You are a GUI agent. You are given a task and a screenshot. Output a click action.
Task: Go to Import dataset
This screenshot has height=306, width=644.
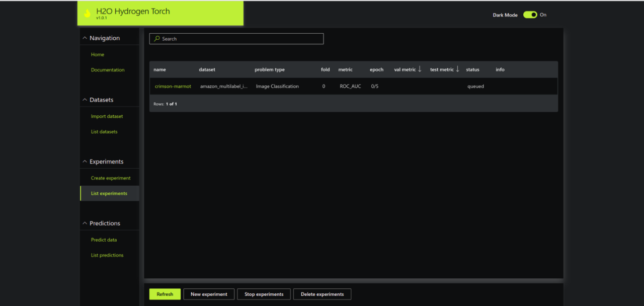107,116
